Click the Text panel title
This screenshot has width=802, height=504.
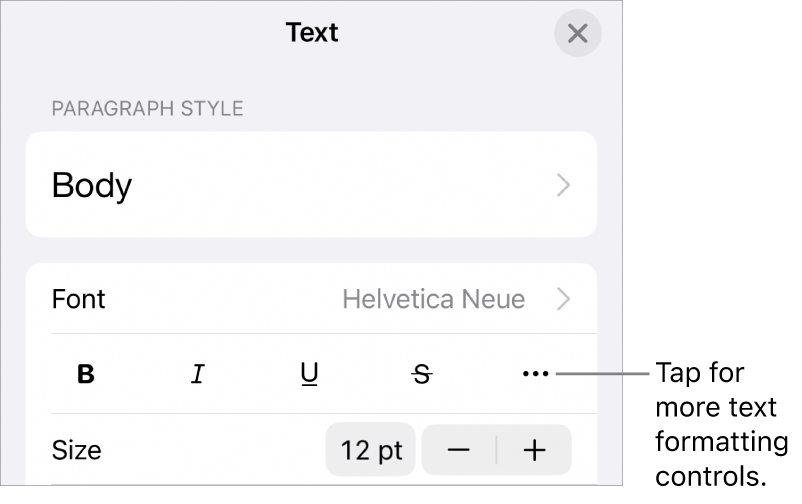[x=312, y=33]
